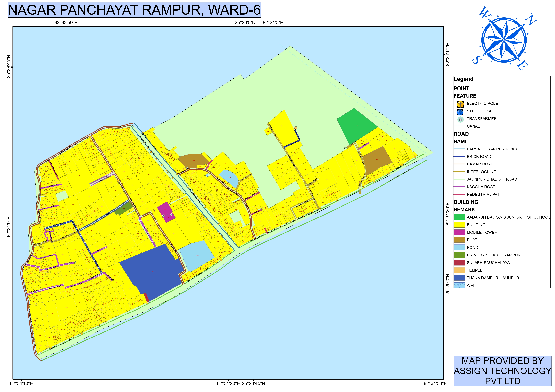Click the Aadarsh Bajrang School green swatch

(459, 217)
